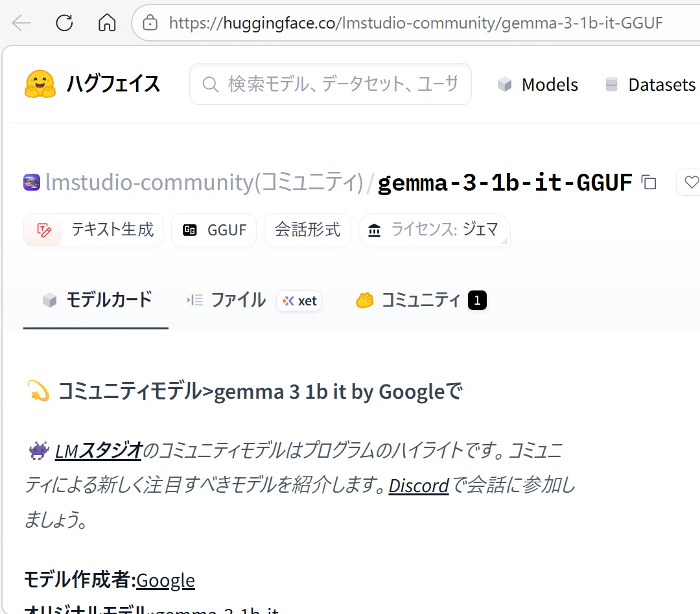Open ライセンス: ジェマ license tag
The height and width of the screenshot is (614, 700).
tap(434, 230)
